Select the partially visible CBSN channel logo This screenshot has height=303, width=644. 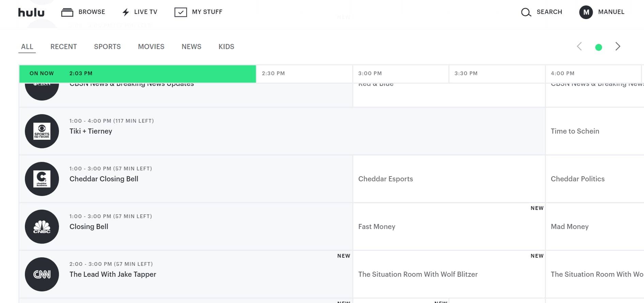(42, 91)
